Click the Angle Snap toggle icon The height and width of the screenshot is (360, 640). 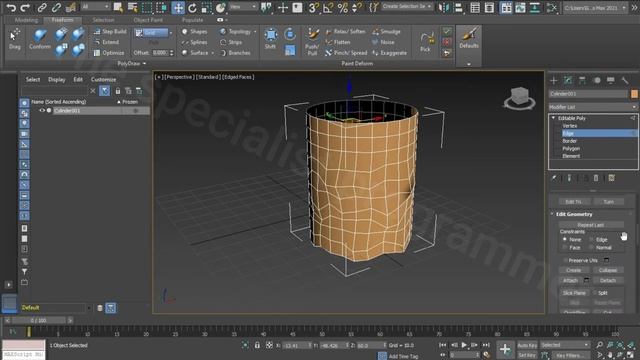tap(328, 7)
